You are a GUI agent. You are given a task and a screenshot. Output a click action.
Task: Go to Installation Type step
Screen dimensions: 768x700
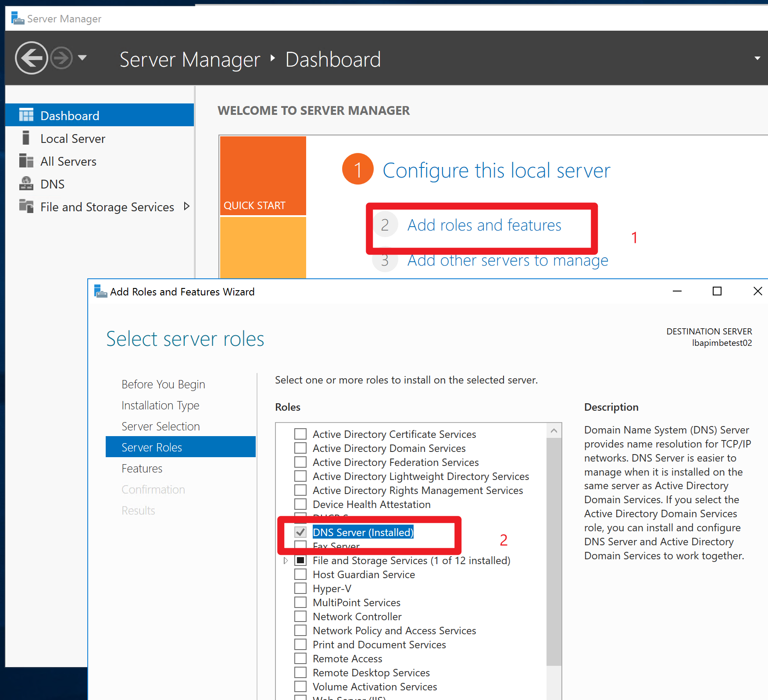pos(160,405)
